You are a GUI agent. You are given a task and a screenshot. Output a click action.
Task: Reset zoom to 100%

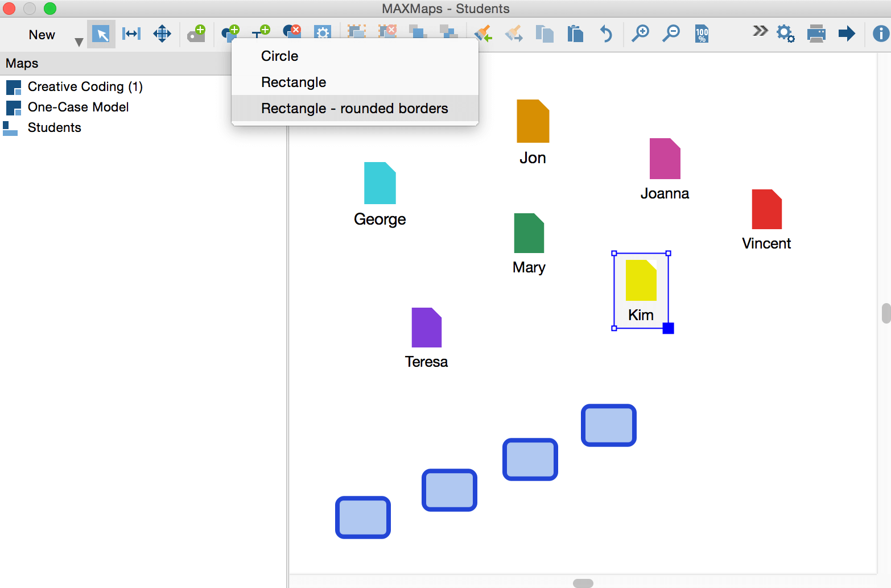point(702,34)
